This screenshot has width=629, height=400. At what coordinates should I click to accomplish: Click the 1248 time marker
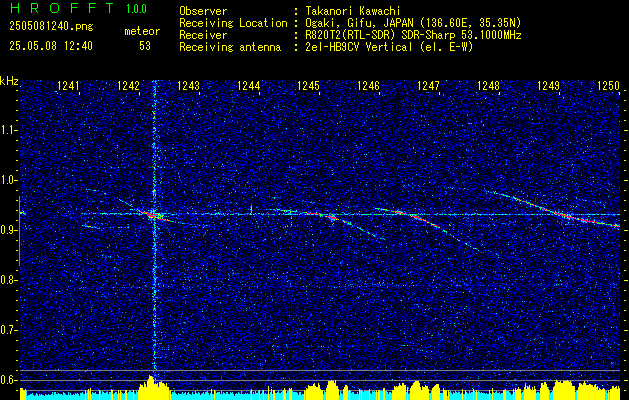pos(488,85)
